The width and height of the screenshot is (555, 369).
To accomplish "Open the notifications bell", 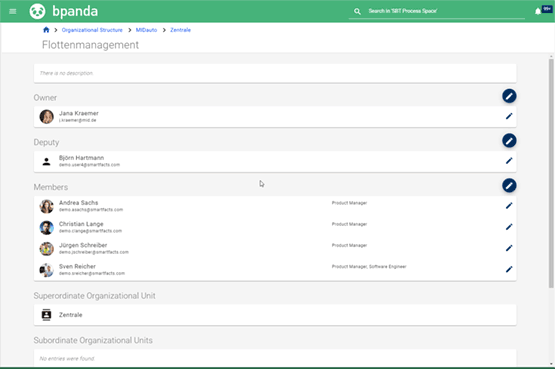I will (538, 12).
